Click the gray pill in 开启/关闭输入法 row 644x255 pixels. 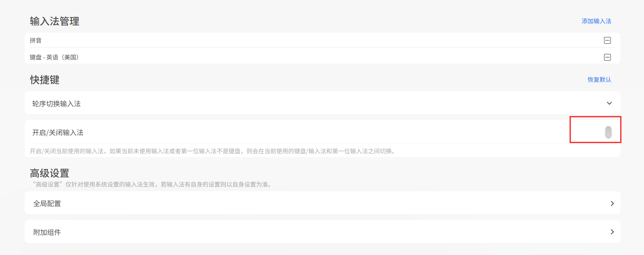click(x=608, y=132)
